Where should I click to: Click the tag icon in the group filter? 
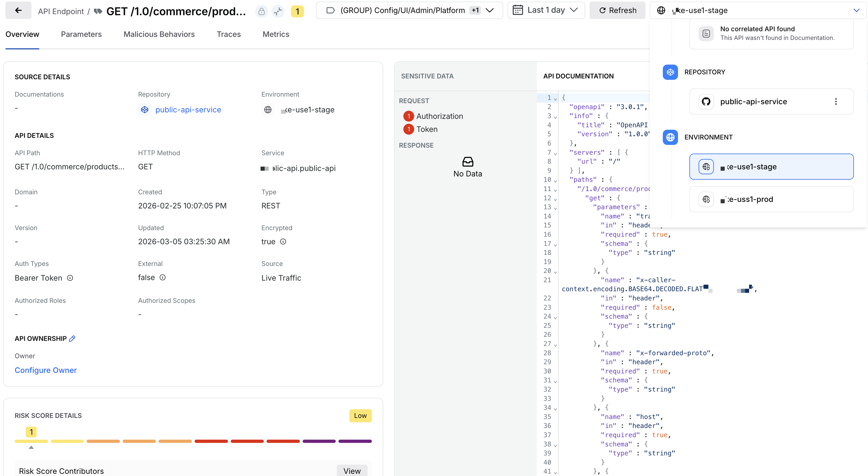[x=331, y=10]
